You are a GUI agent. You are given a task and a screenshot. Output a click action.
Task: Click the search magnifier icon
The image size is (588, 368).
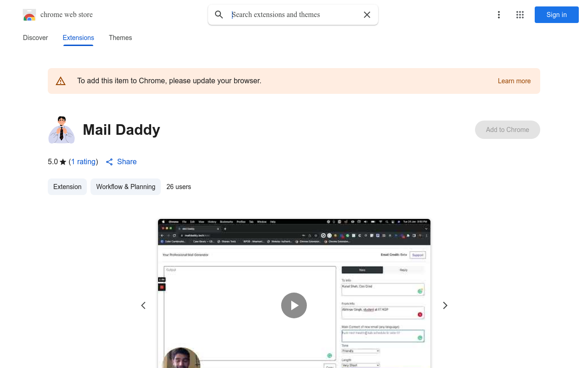pyautogui.click(x=219, y=15)
